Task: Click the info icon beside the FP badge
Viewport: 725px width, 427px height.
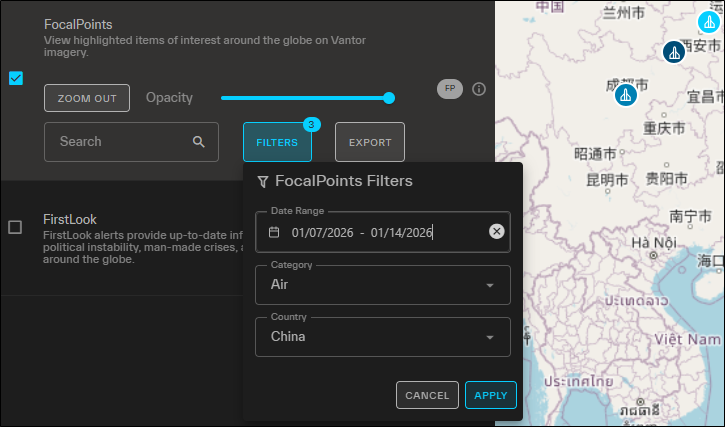Action: [479, 89]
